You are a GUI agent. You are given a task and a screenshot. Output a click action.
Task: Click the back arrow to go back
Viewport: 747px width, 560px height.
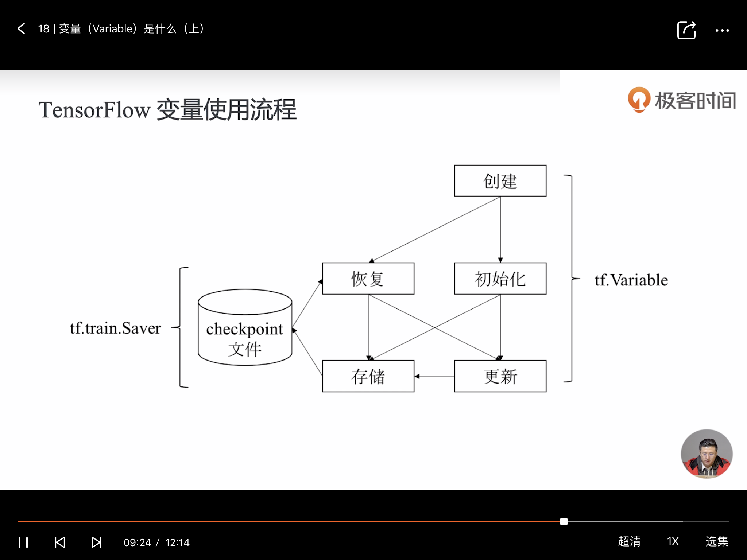point(21,28)
